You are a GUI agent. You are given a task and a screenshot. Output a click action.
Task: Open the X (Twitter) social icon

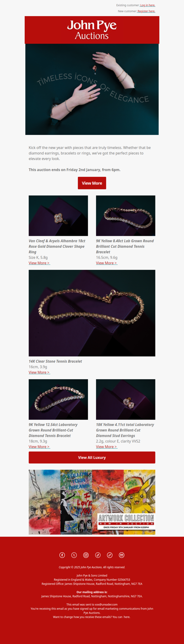point(74,555)
